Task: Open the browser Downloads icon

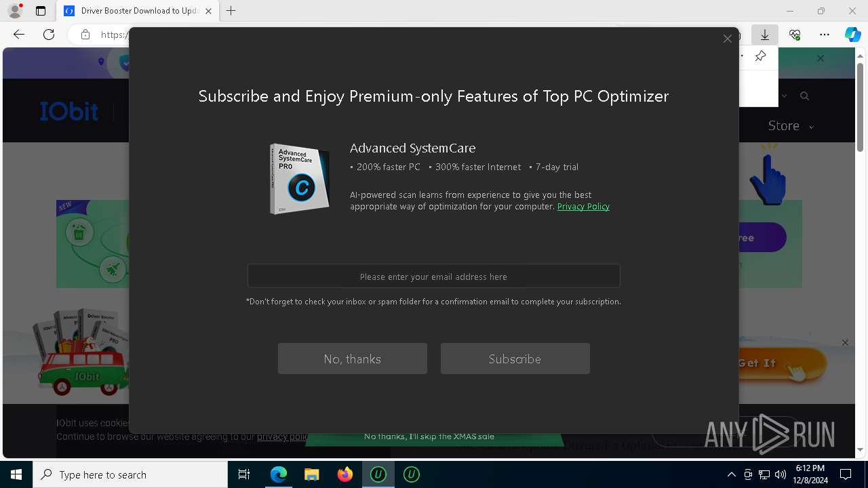Action: pos(764,35)
